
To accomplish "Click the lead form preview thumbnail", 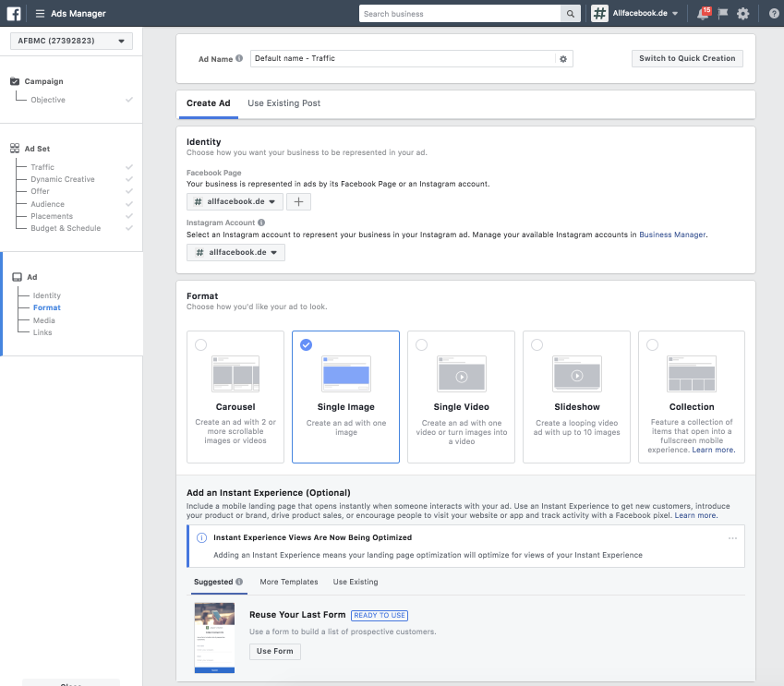I will (x=214, y=638).
